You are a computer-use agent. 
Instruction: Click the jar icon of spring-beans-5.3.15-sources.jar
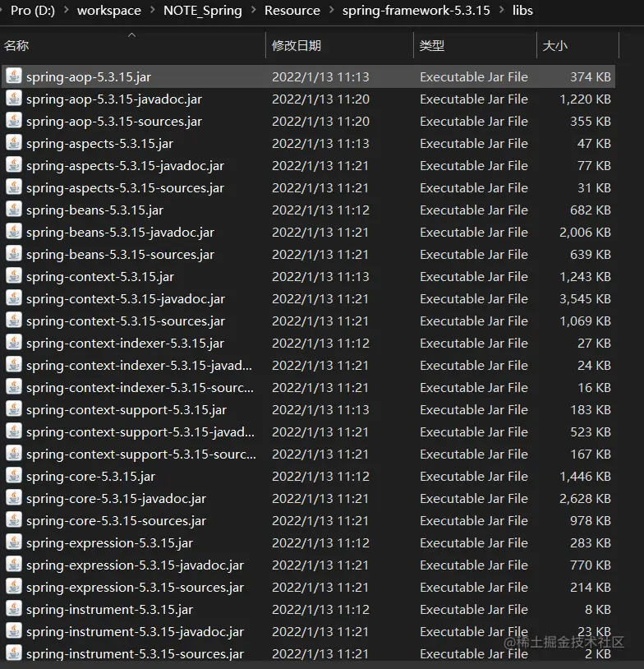[14, 254]
